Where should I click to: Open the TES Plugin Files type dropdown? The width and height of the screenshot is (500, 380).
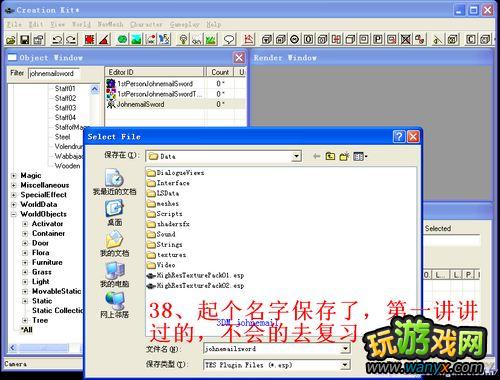pyautogui.click(x=345, y=365)
